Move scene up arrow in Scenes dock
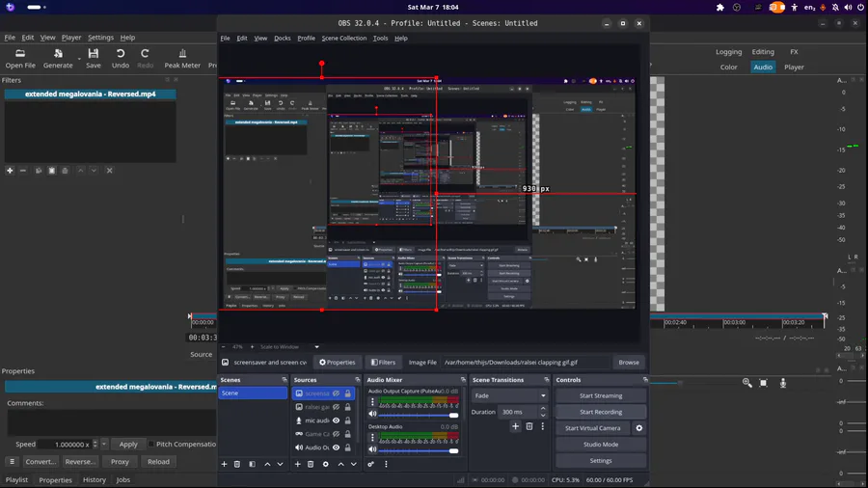The height and width of the screenshot is (488, 868). pos(267,464)
